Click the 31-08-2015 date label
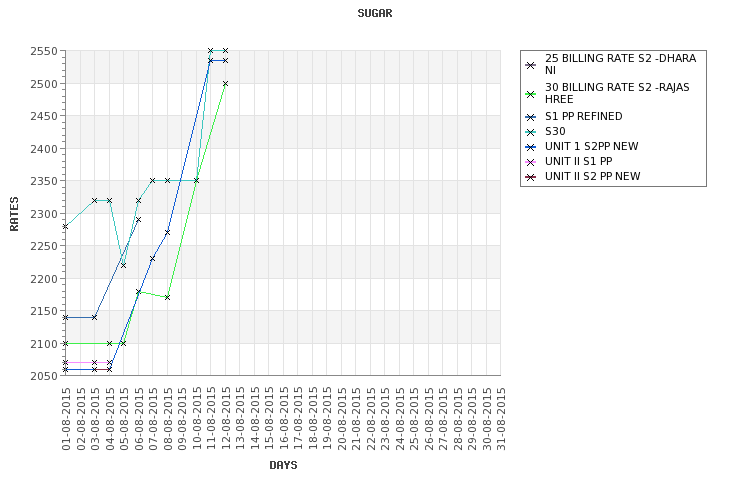750x500 pixels. click(x=501, y=419)
